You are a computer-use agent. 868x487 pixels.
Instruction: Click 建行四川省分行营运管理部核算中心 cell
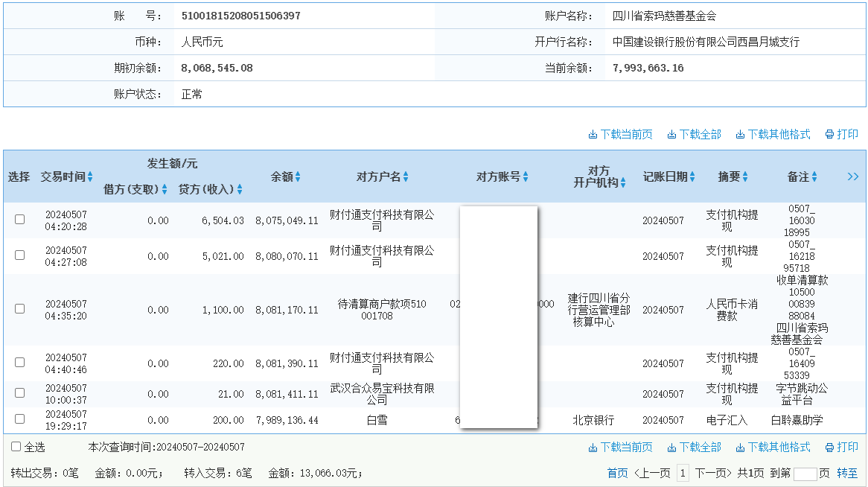599,311
